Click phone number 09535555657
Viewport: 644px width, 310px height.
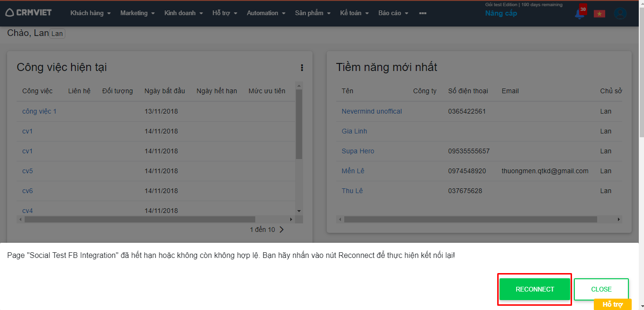[469, 151]
